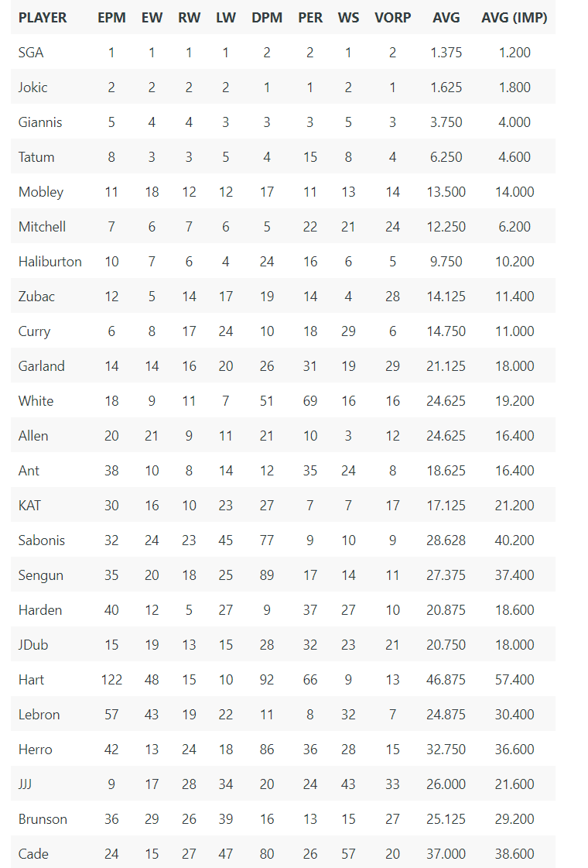This screenshot has width=588, height=868.
Task: Select Sabonis AVG value 28.628
Action: [446, 540]
